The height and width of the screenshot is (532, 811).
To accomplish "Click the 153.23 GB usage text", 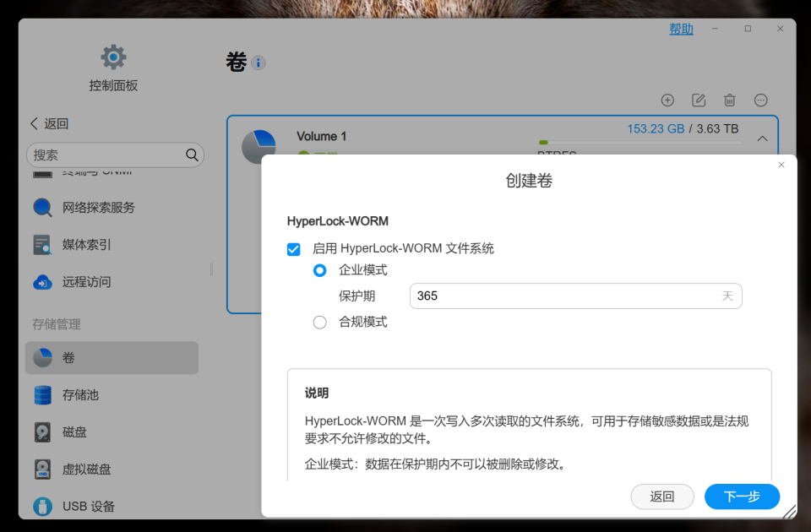I will [656, 128].
